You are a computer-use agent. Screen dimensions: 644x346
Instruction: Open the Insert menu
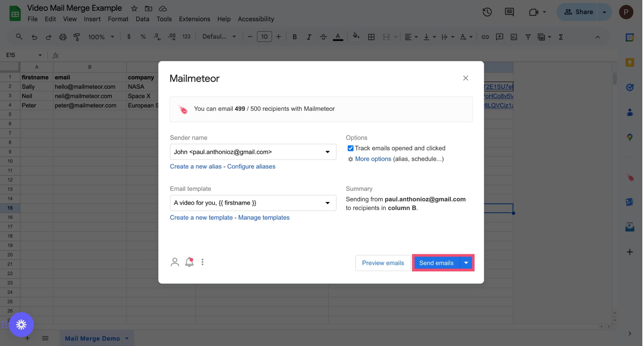pyautogui.click(x=92, y=19)
